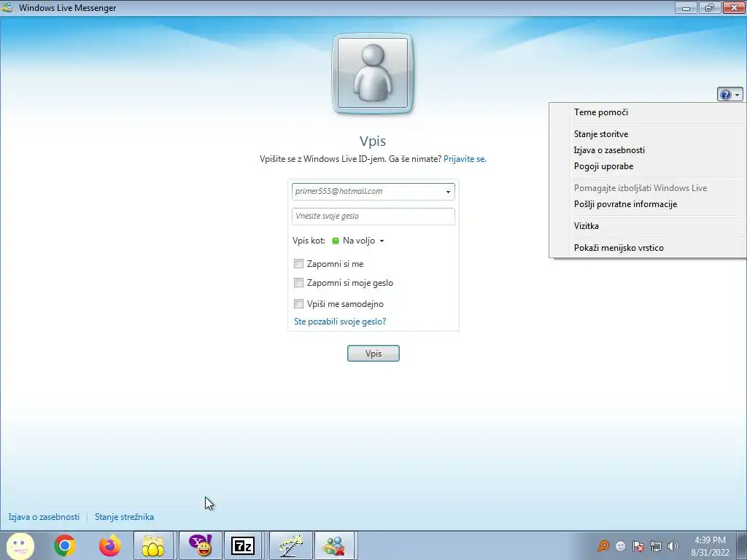Open the file explorer folder taskbar icon

tap(153, 545)
